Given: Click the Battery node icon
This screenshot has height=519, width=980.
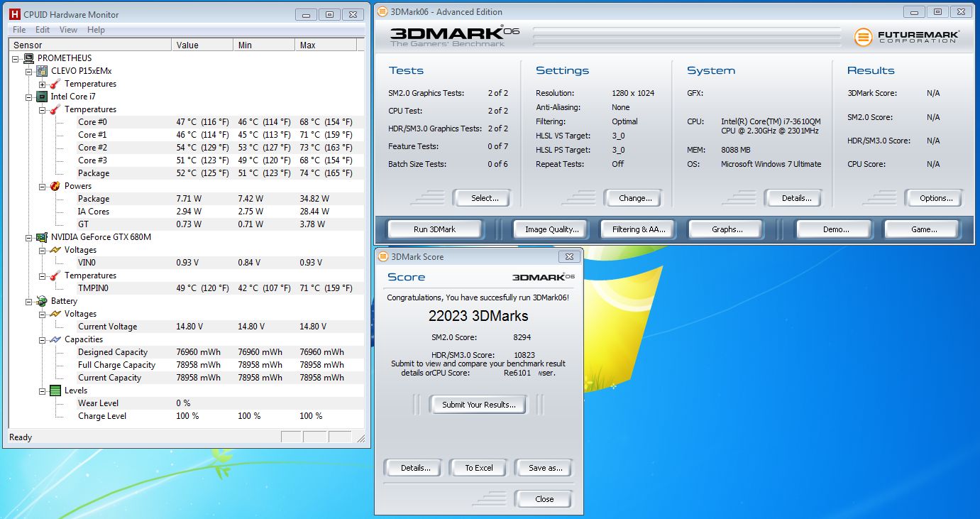Looking at the screenshot, I should (x=42, y=301).
